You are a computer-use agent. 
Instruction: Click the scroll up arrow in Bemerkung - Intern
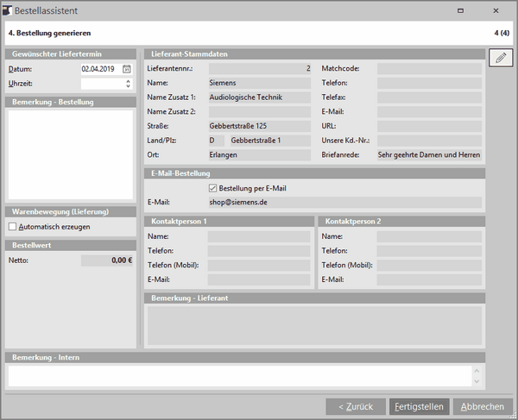pos(475,370)
